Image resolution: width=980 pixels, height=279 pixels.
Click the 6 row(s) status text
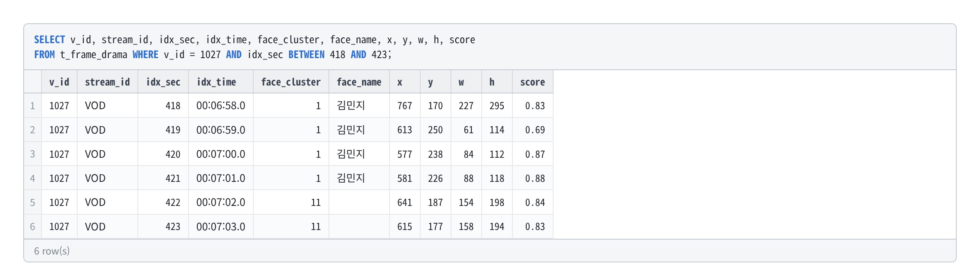(52, 251)
